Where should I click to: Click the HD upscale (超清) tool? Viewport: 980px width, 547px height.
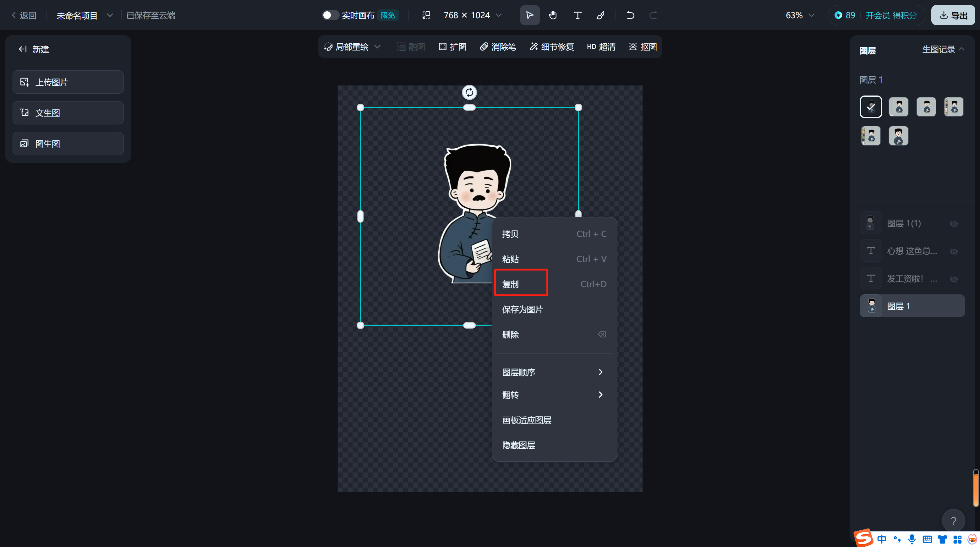click(601, 47)
